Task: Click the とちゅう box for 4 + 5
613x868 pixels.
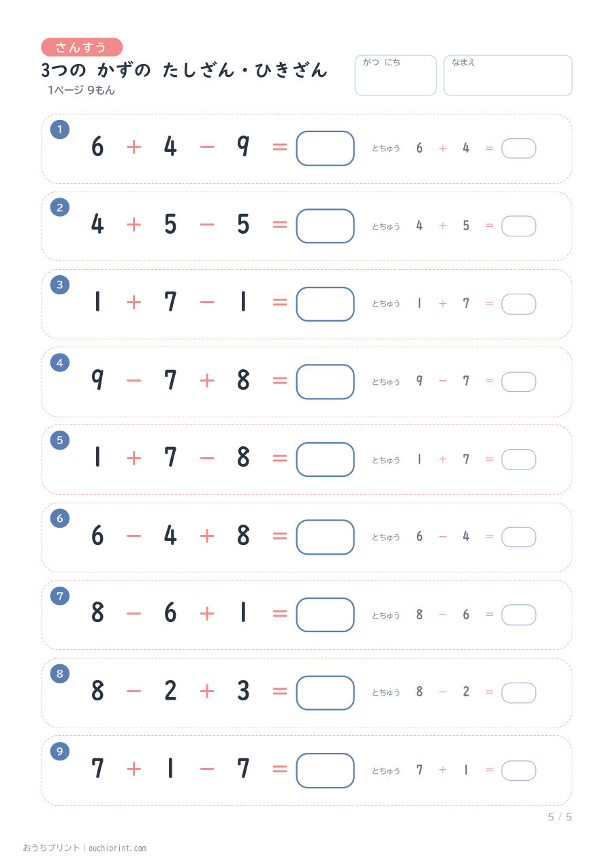Action: click(x=519, y=226)
